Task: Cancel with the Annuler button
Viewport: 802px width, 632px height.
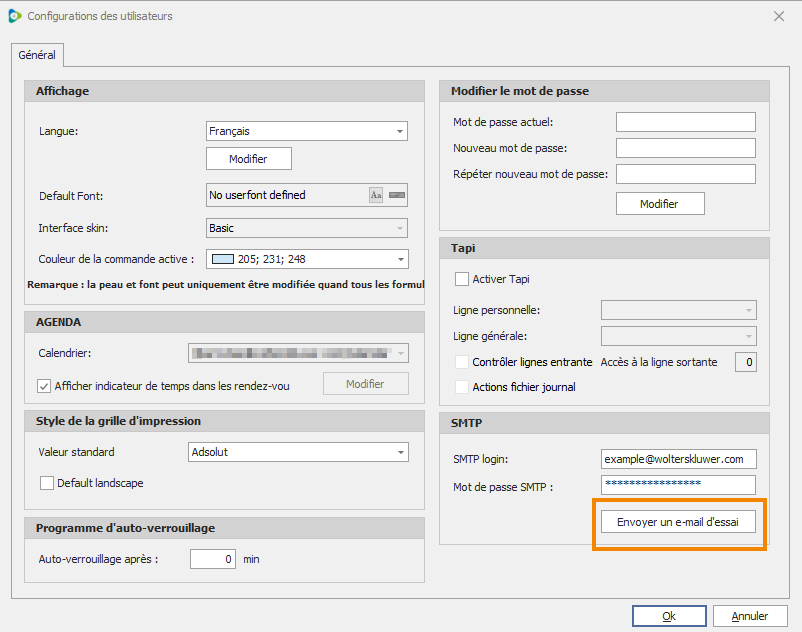Action: 750,616
